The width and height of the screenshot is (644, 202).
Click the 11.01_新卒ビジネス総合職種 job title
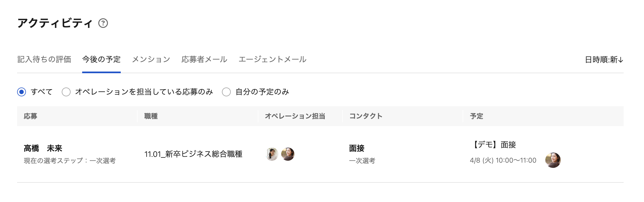point(193,154)
